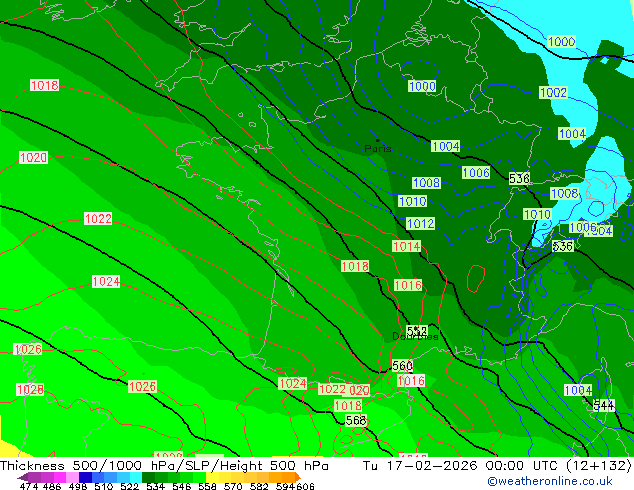Click the 558 legend value
634x490 pixels.
pyautogui.click(x=207, y=486)
